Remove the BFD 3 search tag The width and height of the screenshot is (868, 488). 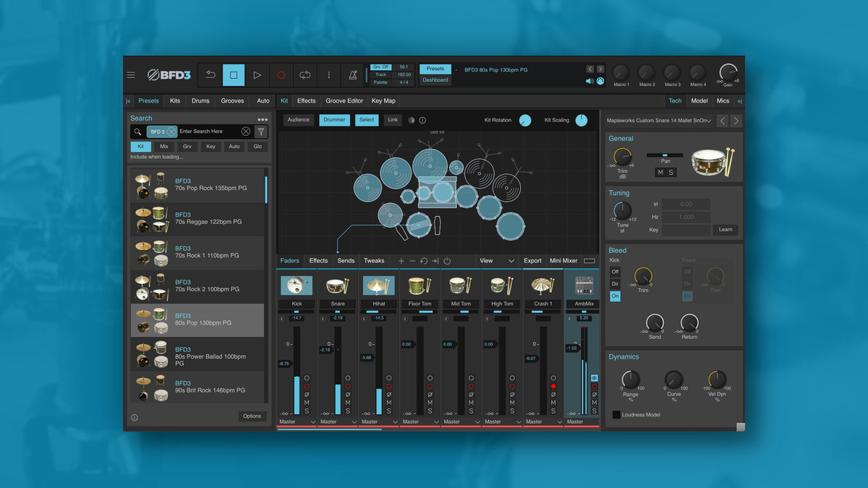tap(171, 132)
